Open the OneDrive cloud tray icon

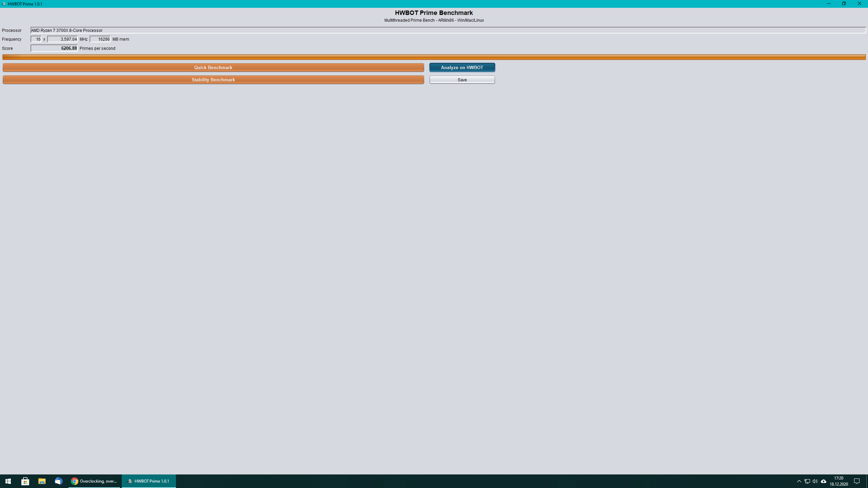click(x=824, y=481)
